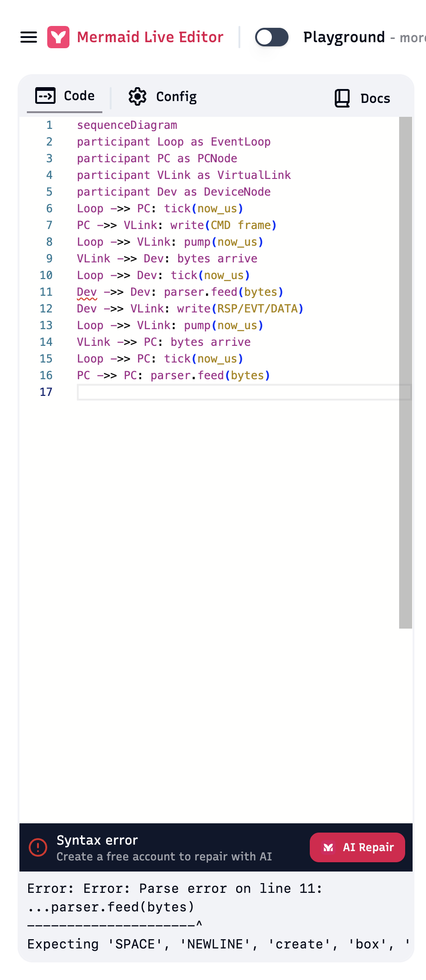Screen dimensions: 426x980
Task: Click the syntax error warning icon
Action: click(x=38, y=847)
